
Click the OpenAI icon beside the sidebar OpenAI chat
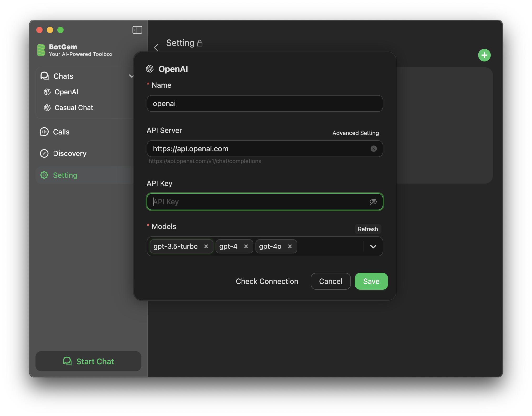(x=47, y=92)
